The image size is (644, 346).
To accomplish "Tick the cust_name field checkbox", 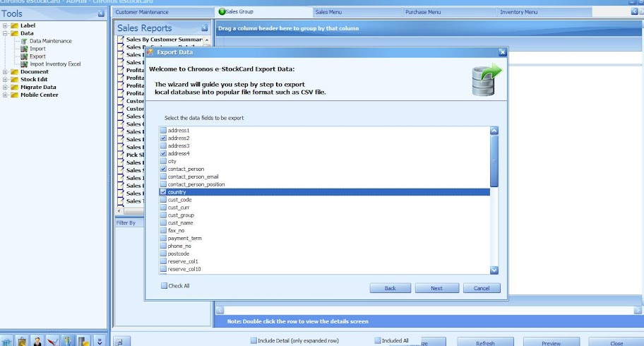I will (x=163, y=222).
